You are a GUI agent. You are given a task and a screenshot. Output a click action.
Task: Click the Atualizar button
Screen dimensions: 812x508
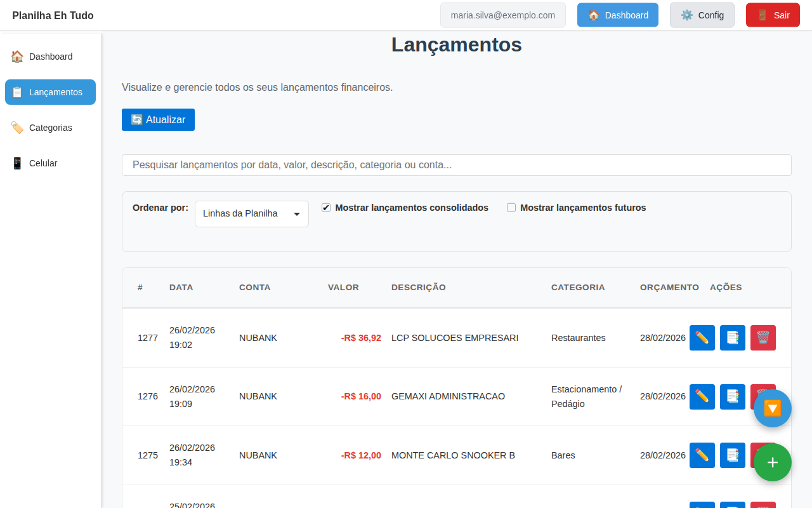(158, 119)
